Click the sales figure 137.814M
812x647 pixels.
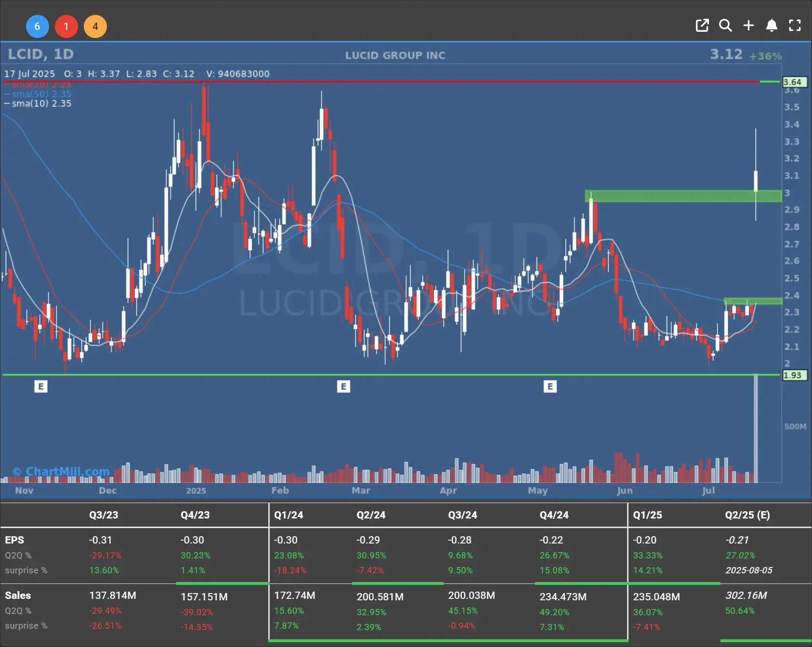[x=113, y=595]
